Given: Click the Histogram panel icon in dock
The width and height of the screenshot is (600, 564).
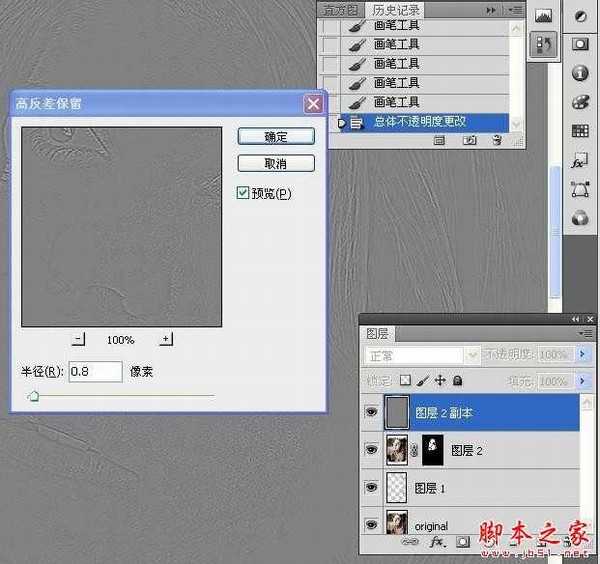Looking at the screenshot, I should point(543,16).
